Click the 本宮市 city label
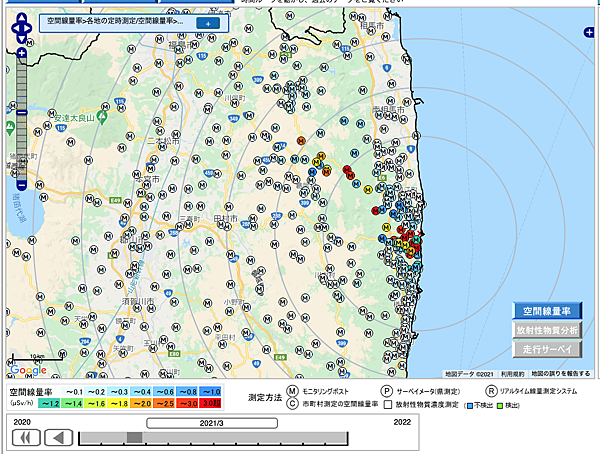The height and width of the screenshot is (454, 600). pyautogui.click(x=148, y=179)
